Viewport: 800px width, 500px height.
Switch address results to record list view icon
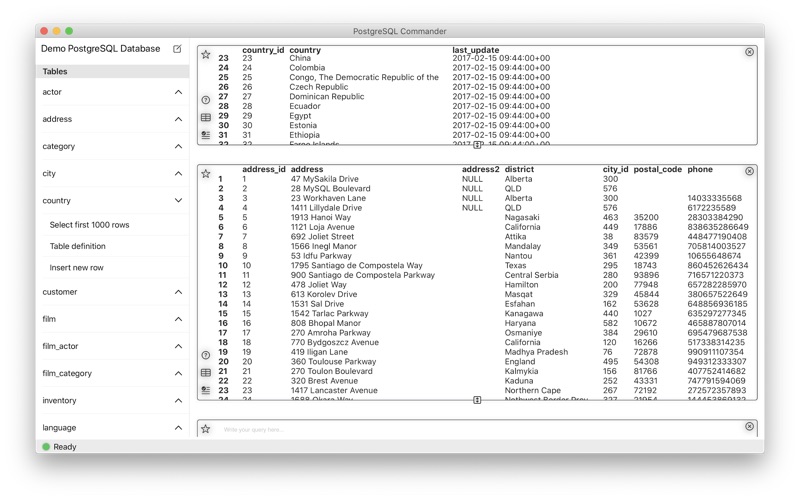[206, 390]
